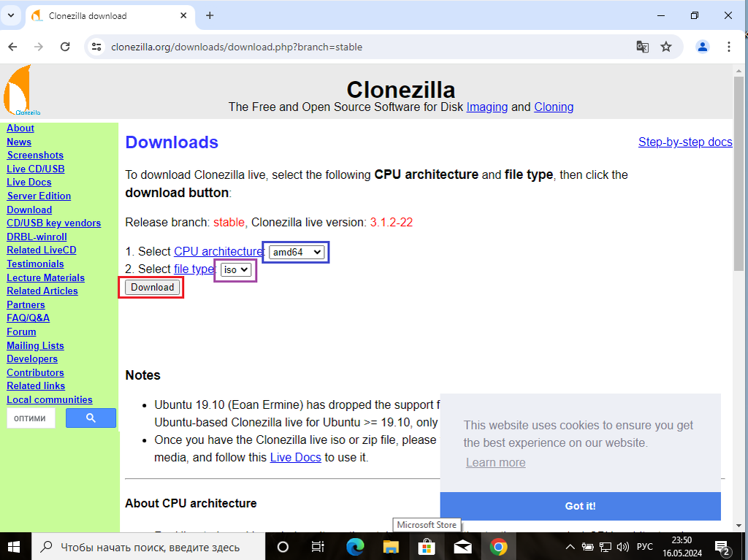Open the CPU architecture help link
Image resolution: width=748 pixels, height=560 pixels.
point(218,251)
